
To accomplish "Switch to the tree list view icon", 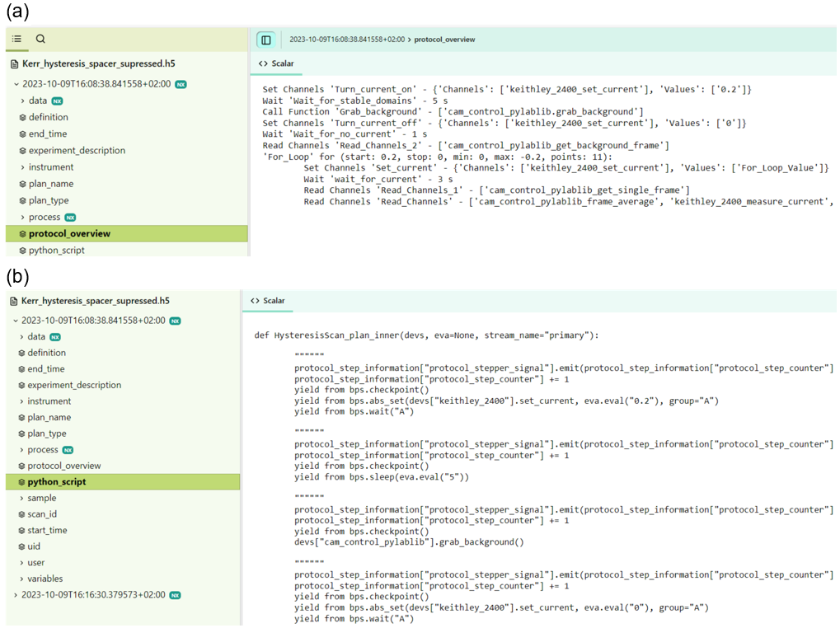I will pyautogui.click(x=16, y=39).
